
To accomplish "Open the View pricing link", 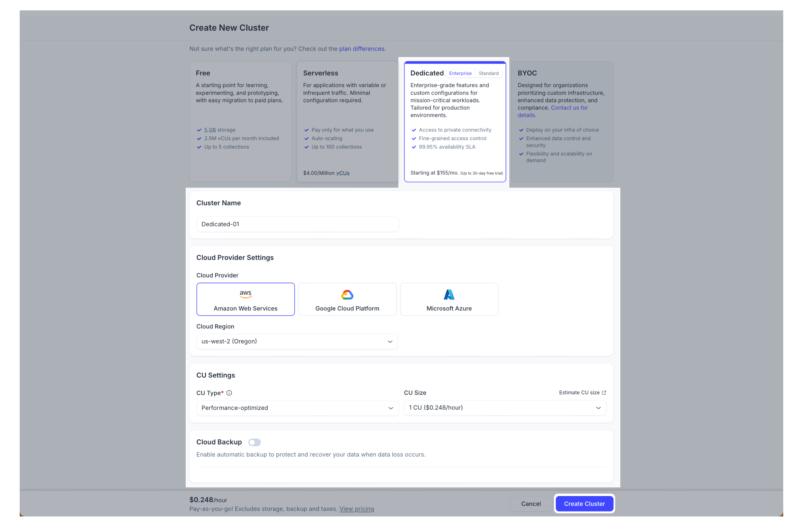I will coord(357,509).
